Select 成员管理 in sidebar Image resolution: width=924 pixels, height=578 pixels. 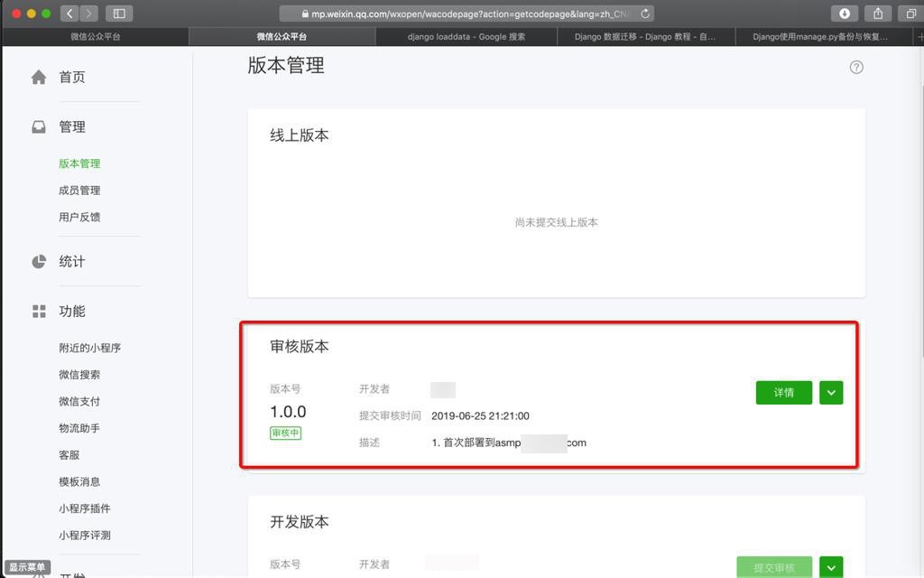tap(79, 191)
